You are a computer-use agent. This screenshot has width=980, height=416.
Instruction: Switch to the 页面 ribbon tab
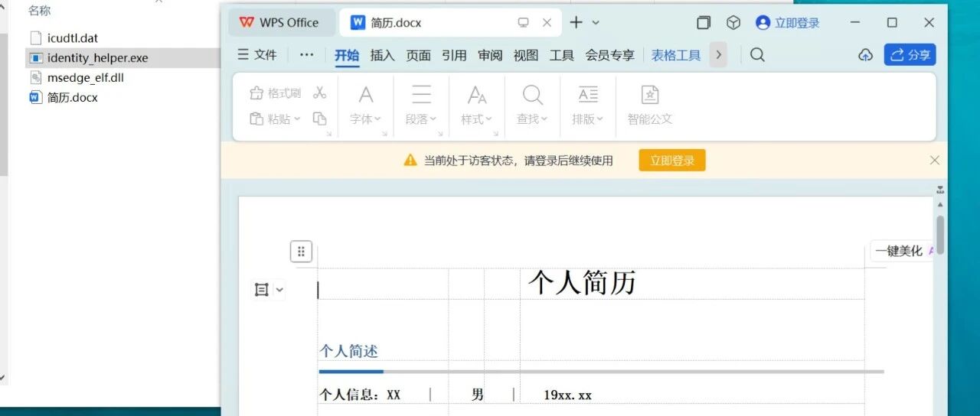[x=419, y=55]
